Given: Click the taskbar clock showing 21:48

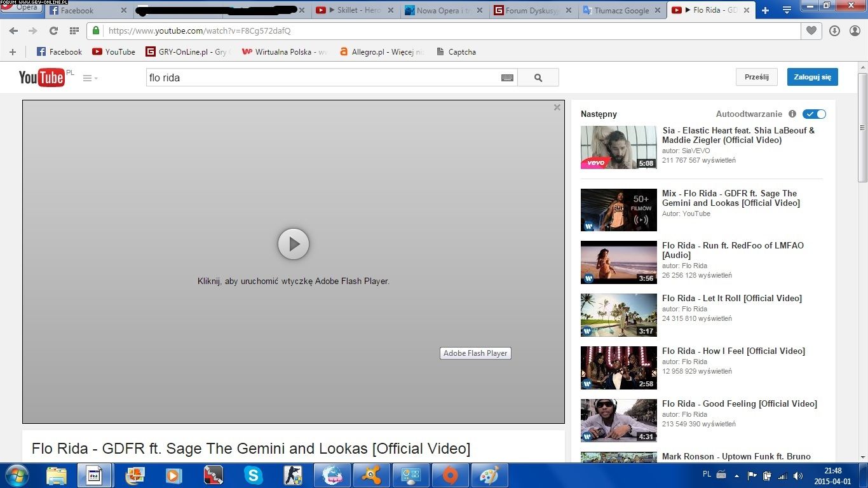Looking at the screenshot, I should [x=832, y=475].
